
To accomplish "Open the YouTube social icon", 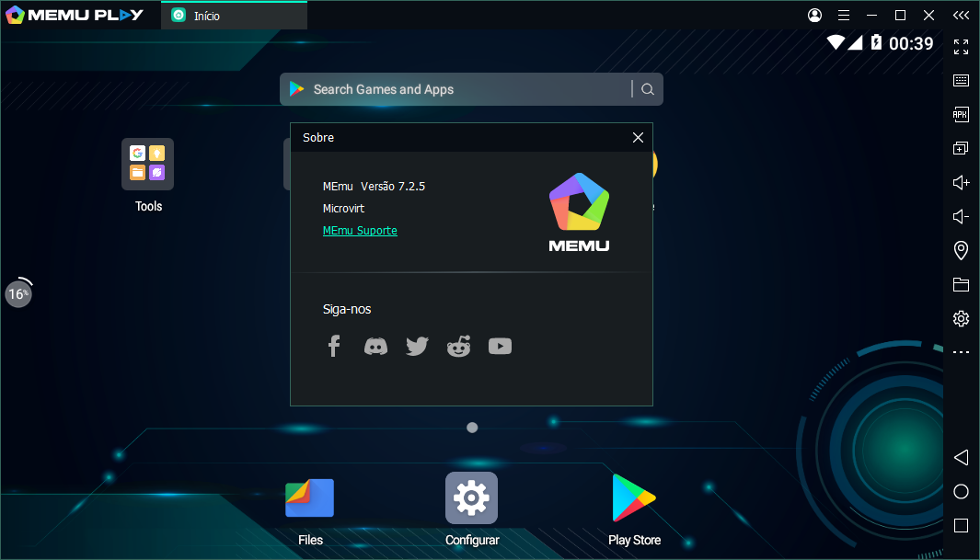I will (500, 346).
